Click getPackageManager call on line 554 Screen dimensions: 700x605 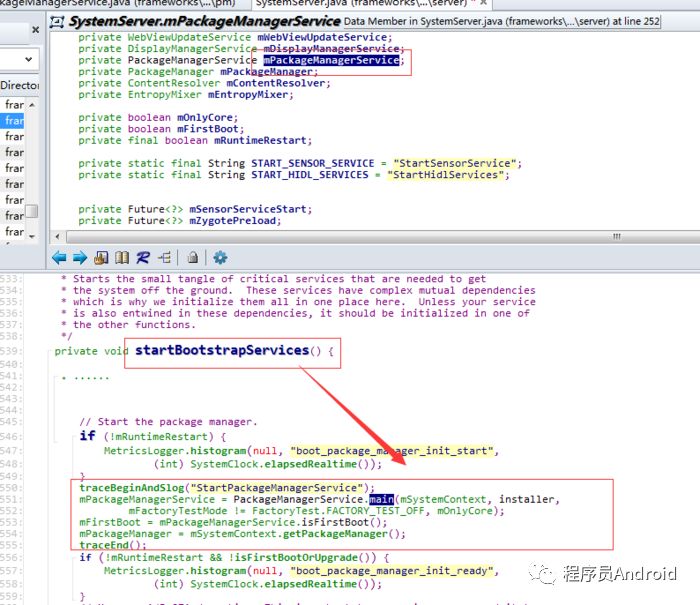click(333, 534)
